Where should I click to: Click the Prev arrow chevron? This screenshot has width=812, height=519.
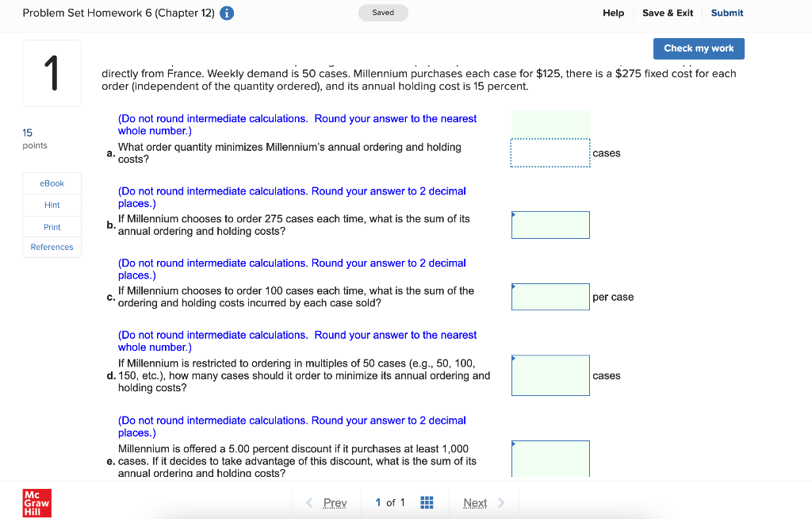(309, 502)
